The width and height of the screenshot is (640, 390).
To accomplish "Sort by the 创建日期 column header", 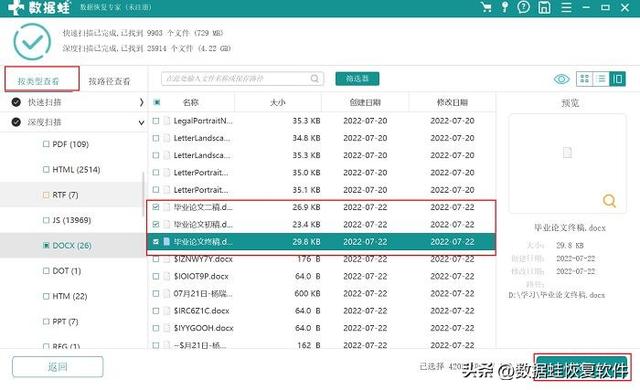I will tap(365, 102).
